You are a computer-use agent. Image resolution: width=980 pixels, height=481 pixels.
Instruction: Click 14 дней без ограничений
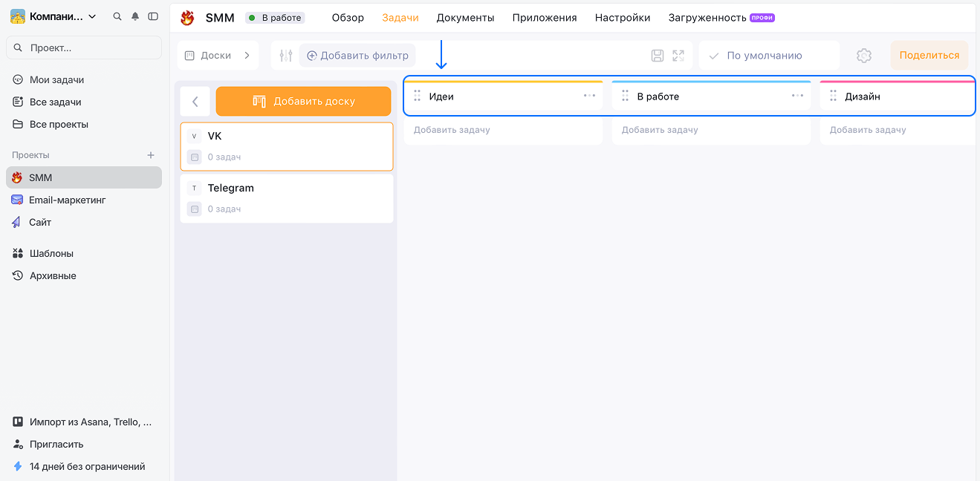[x=84, y=466]
